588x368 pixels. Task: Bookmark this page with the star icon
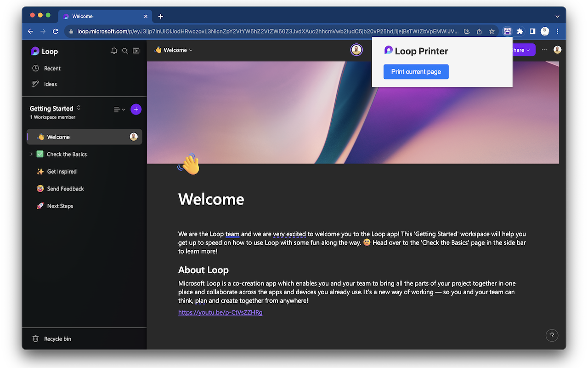click(492, 31)
